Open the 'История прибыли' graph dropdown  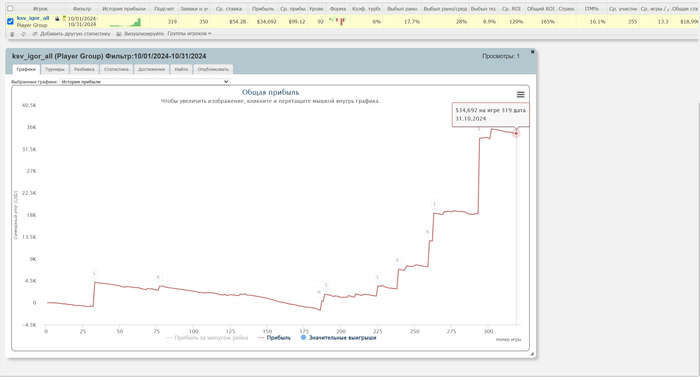(145, 82)
